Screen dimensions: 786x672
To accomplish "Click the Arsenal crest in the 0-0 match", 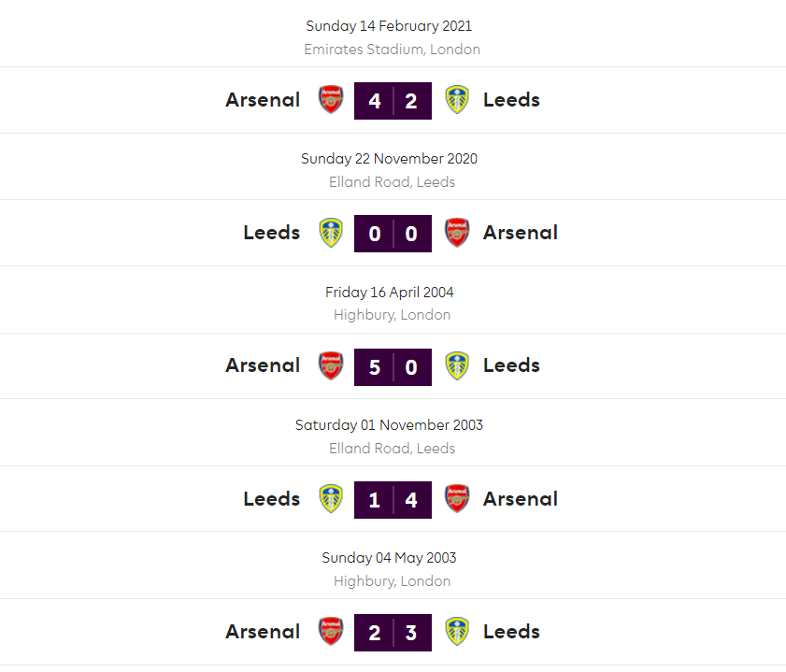I will click(457, 233).
